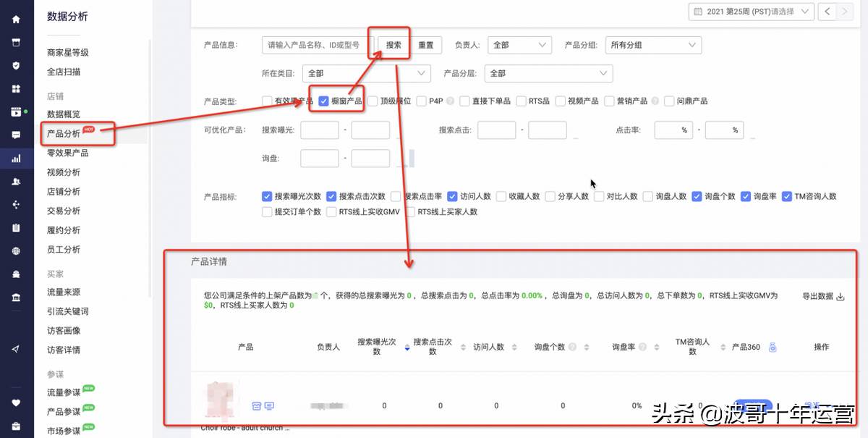The height and width of the screenshot is (438, 868).
Task: Open the 2021 第25周 week picker dropdown
Action: coord(751,12)
